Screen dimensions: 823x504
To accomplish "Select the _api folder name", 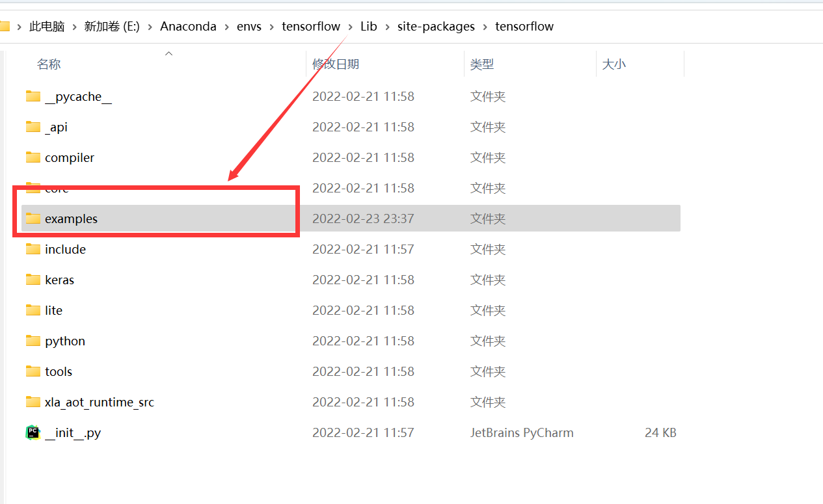I will click(56, 127).
